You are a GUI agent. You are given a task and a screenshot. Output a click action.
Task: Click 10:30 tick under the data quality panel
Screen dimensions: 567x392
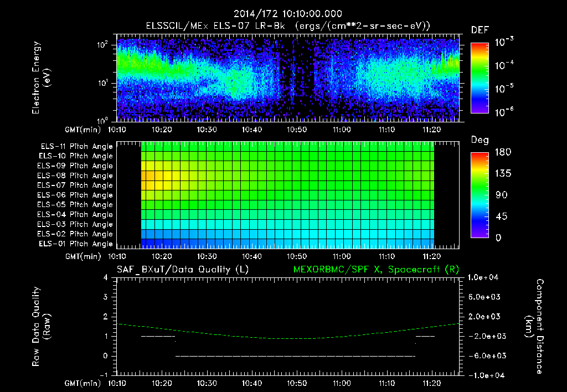click(207, 383)
